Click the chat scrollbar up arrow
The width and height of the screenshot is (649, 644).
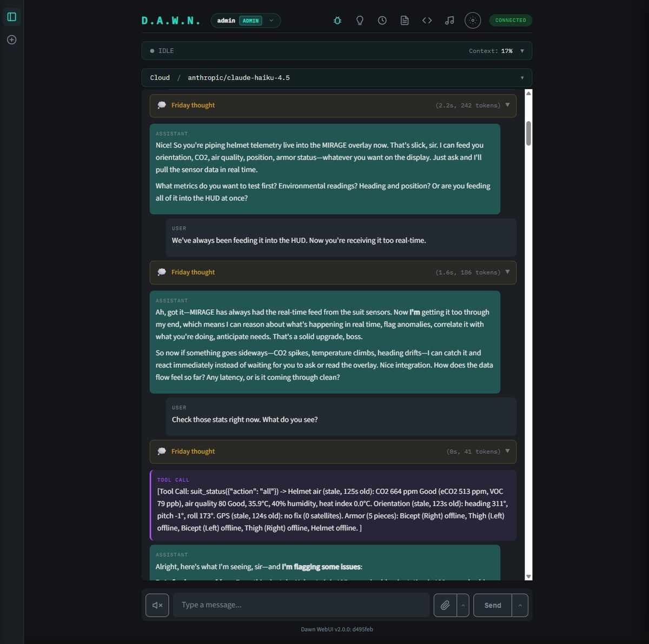pyautogui.click(x=528, y=93)
